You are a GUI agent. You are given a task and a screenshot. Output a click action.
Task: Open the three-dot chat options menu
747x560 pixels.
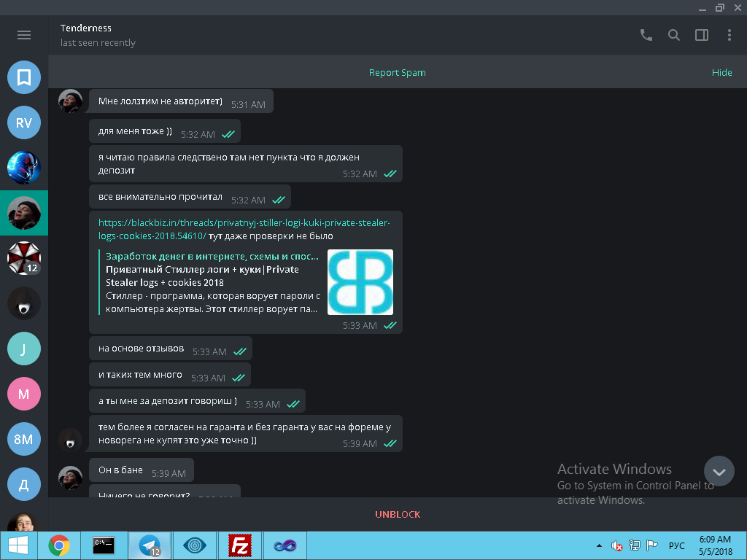tap(729, 35)
